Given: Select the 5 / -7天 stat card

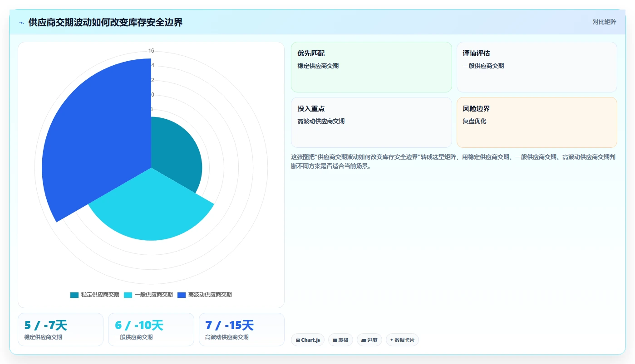Looking at the screenshot, I should tap(60, 330).
